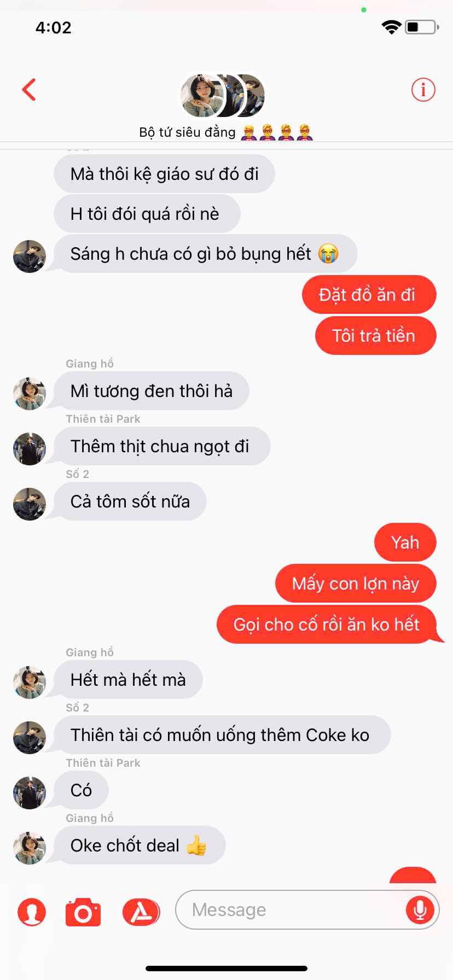Open the camera icon
Viewport: 453px width, 980px height.
tap(83, 912)
